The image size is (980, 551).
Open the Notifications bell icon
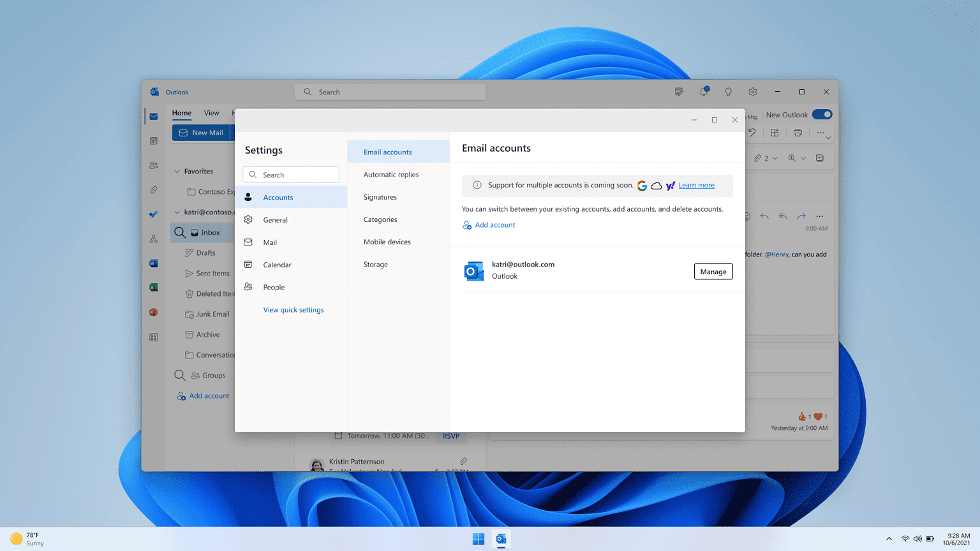pyautogui.click(x=703, y=91)
